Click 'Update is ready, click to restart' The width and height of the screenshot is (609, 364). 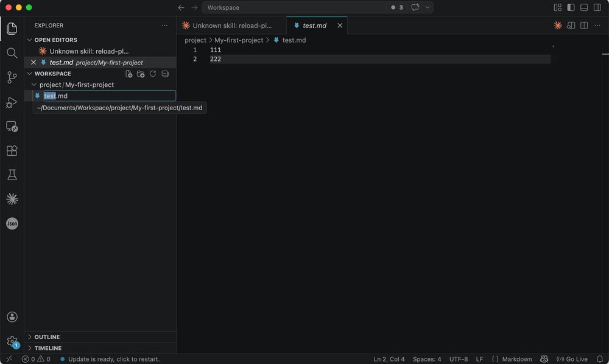coord(113,359)
